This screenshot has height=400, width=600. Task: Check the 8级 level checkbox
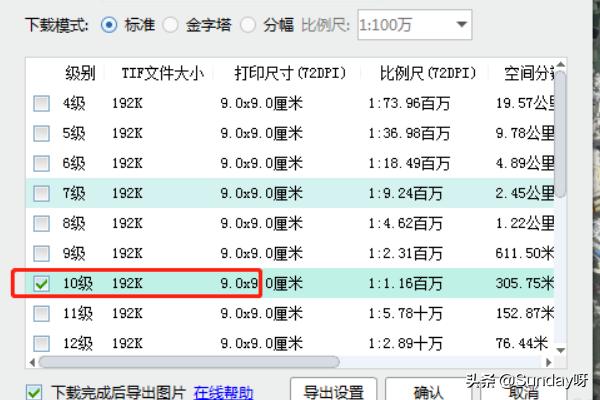point(41,223)
